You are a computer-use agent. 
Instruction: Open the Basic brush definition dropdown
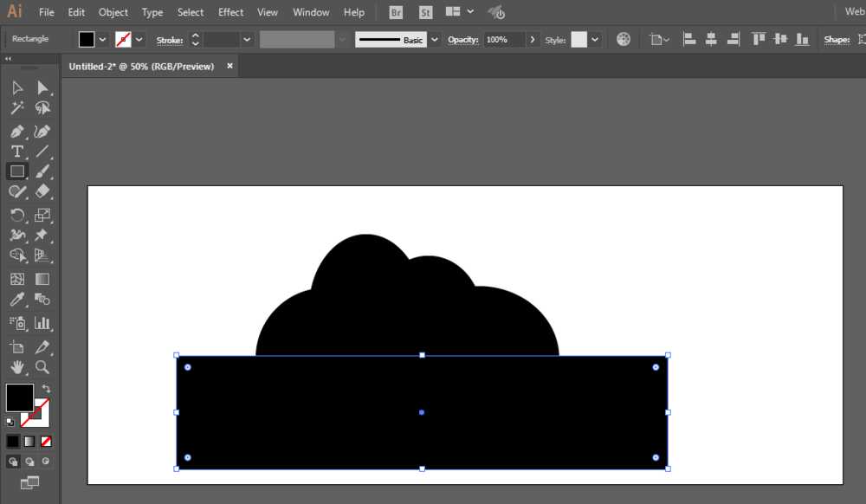pos(434,40)
